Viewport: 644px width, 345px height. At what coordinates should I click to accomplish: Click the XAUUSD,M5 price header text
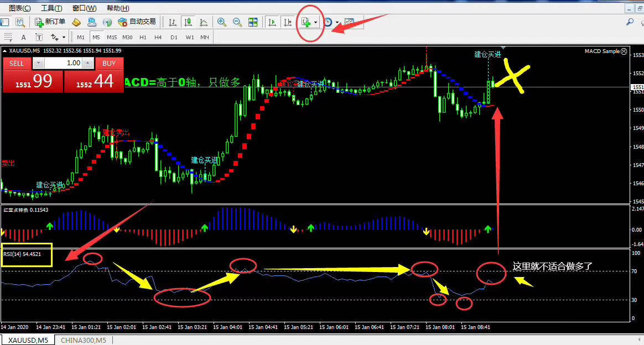pyautogui.click(x=65, y=50)
